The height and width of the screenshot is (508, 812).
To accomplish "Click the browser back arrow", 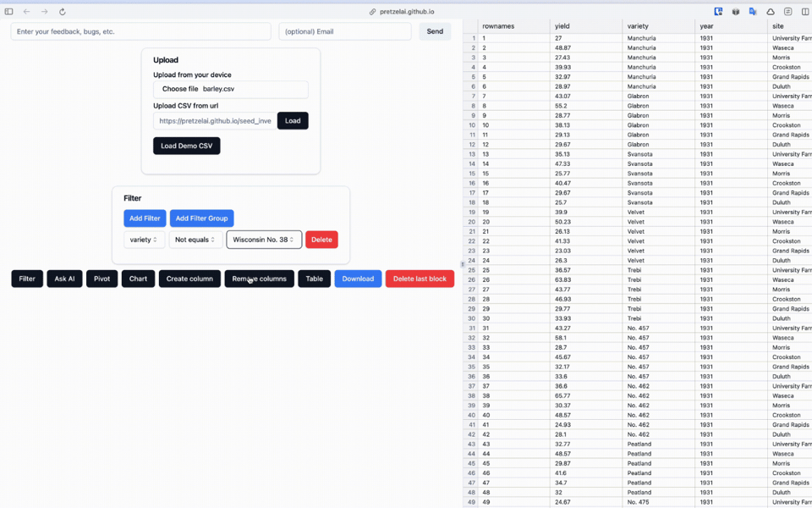I will (27, 12).
